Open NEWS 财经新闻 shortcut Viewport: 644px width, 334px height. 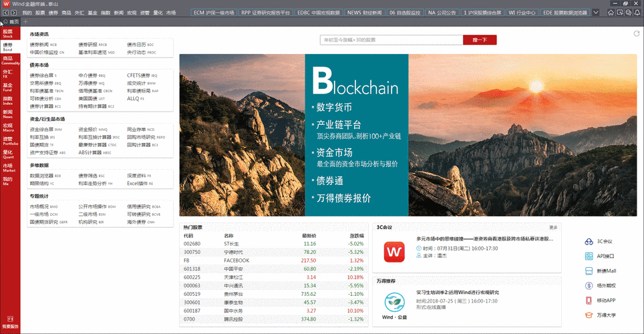[365, 13]
